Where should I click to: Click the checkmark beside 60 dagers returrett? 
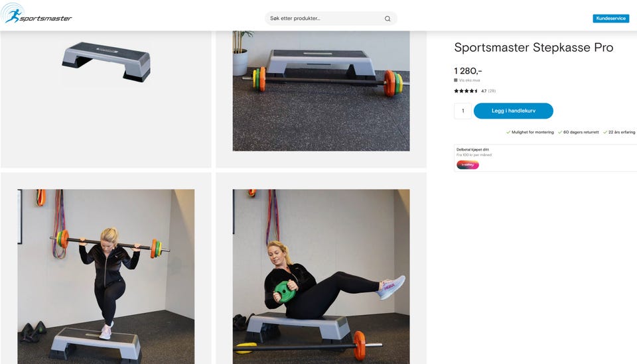(x=560, y=133)
